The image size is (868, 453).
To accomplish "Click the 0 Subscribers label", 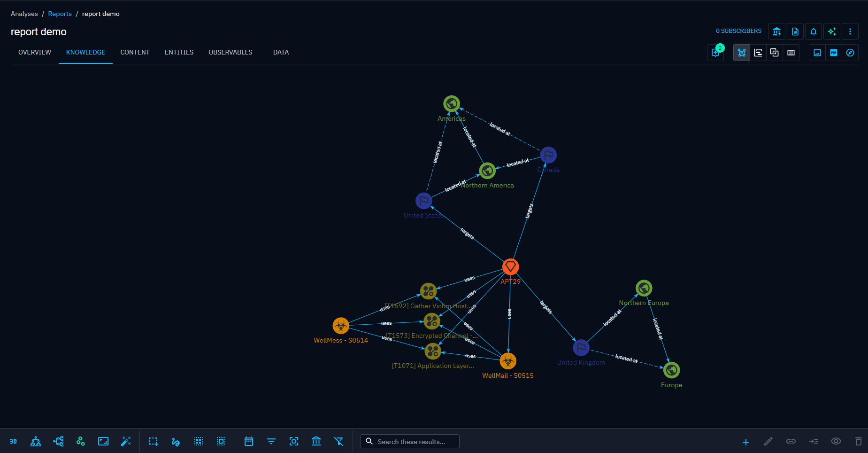I will [x=738, y=31].
